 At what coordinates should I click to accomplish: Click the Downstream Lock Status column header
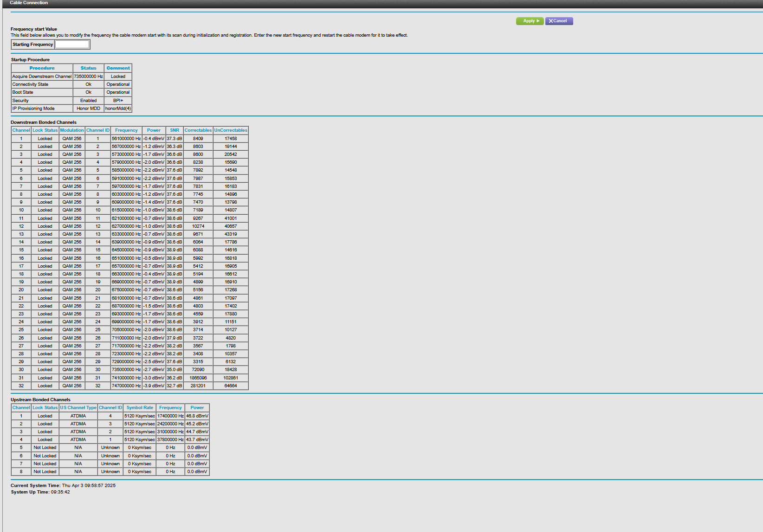point(45,130)
